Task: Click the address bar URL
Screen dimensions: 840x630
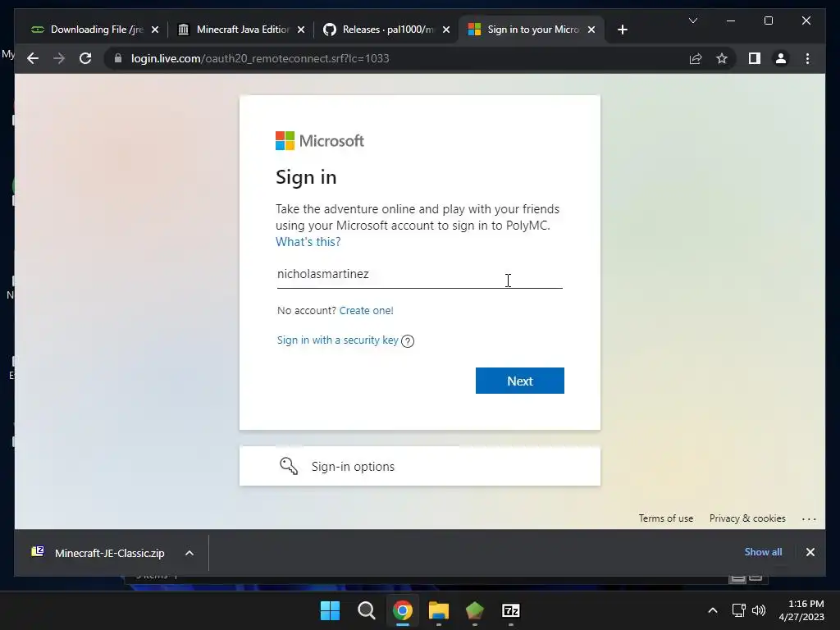Action: pyautogui.click(x=260, y=58)
